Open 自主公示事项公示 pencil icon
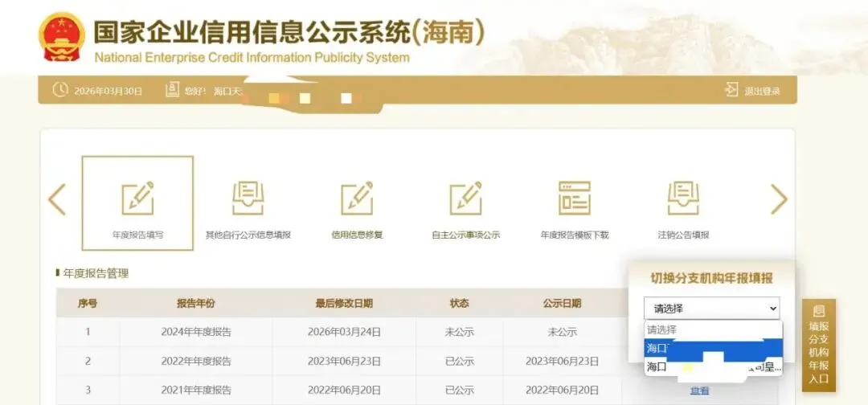The height and width of the screenshot is (405, 868). tap(465, 198)
